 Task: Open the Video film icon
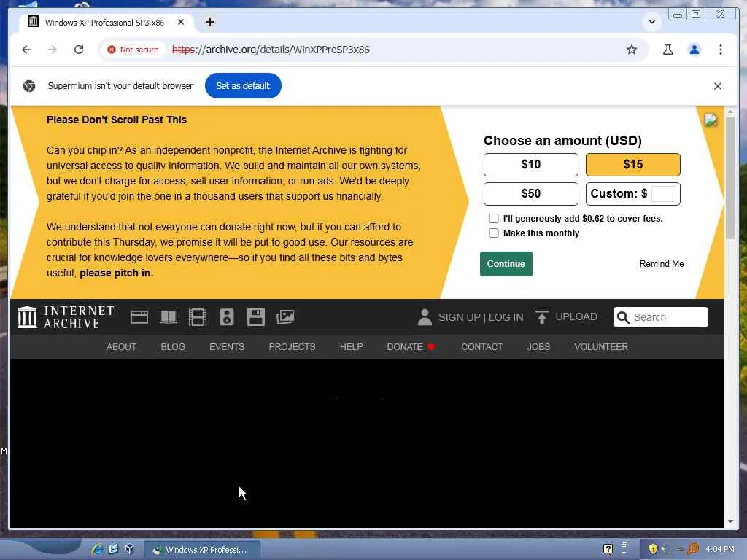tap(197, 317)
